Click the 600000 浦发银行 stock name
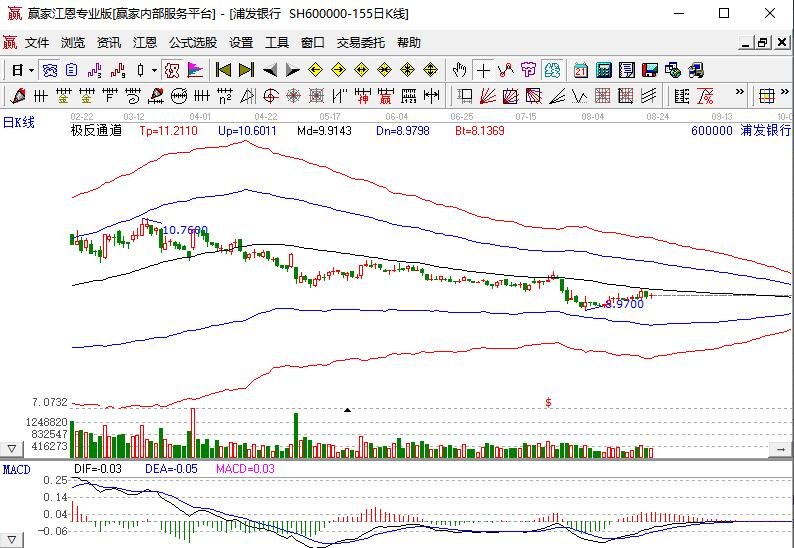This screenshot has height=548, width=794. pyautogui.click(x=741, y=131)
